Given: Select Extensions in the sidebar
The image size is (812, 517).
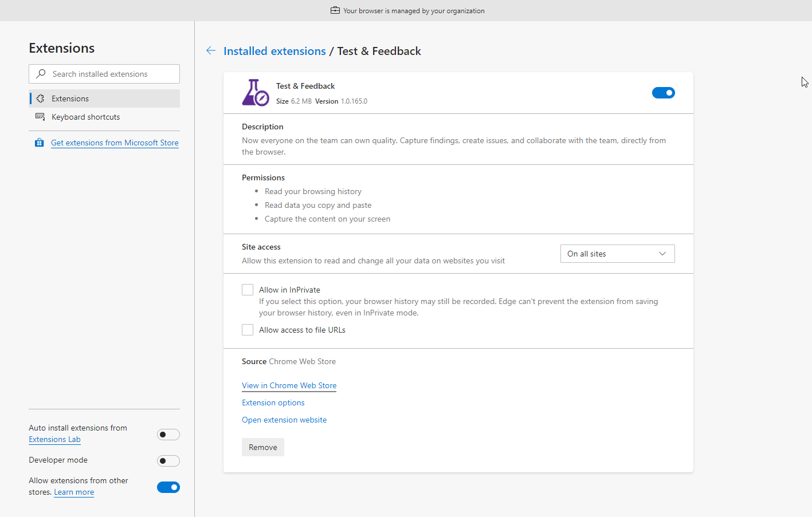Looking at the screenshot, I should (x=70, y=98).
